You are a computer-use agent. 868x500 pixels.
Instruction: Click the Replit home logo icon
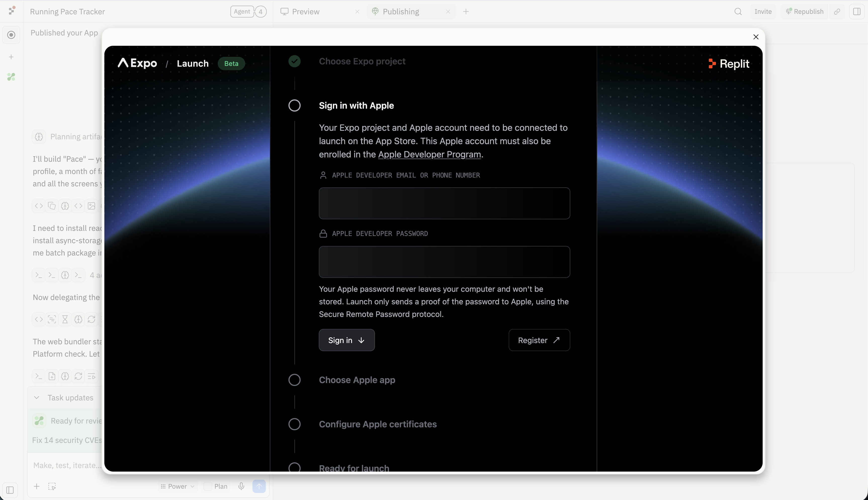click(12, 11)
